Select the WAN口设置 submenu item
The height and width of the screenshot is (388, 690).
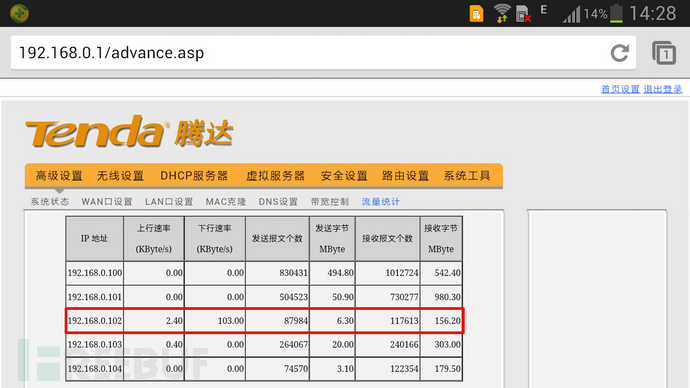107,201
